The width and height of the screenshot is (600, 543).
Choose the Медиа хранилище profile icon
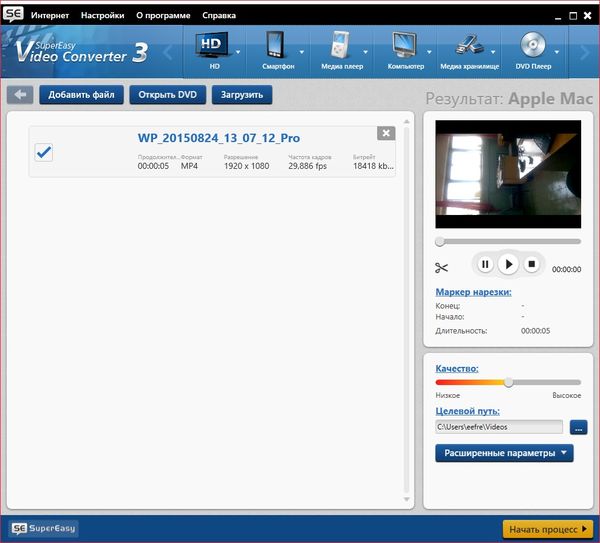pyautogui.click(x=469, y=45)
